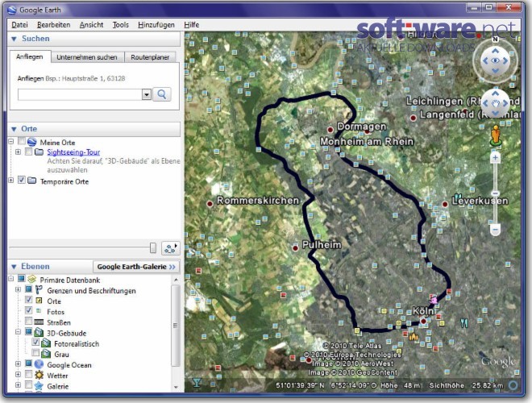The image size is (532, 403).
Task: Click the 3D-Gebäude building icon
Action: click(39, 332)
